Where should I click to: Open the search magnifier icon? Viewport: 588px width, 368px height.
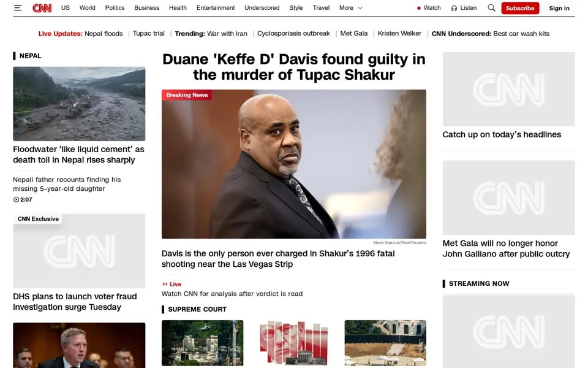[x=491, y=8]
